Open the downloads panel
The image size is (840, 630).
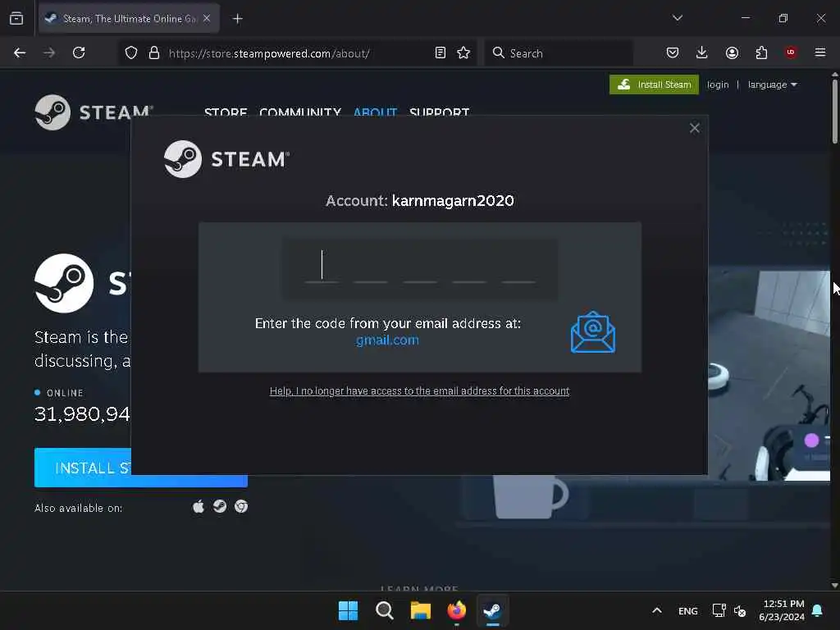702,53
